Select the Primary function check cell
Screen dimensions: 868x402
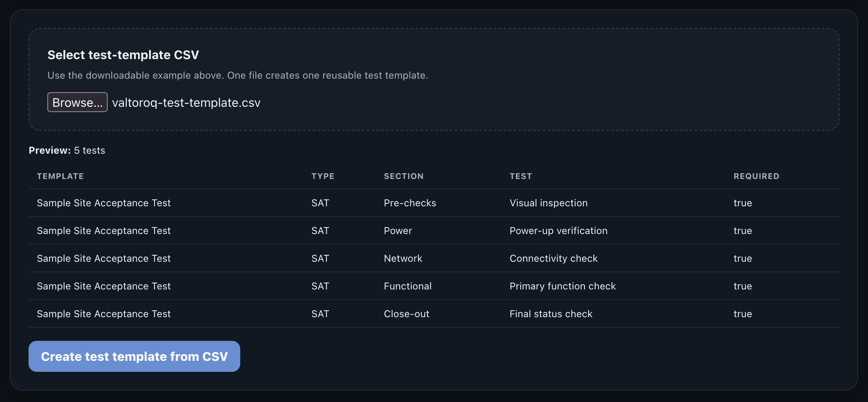coord(562,286)
